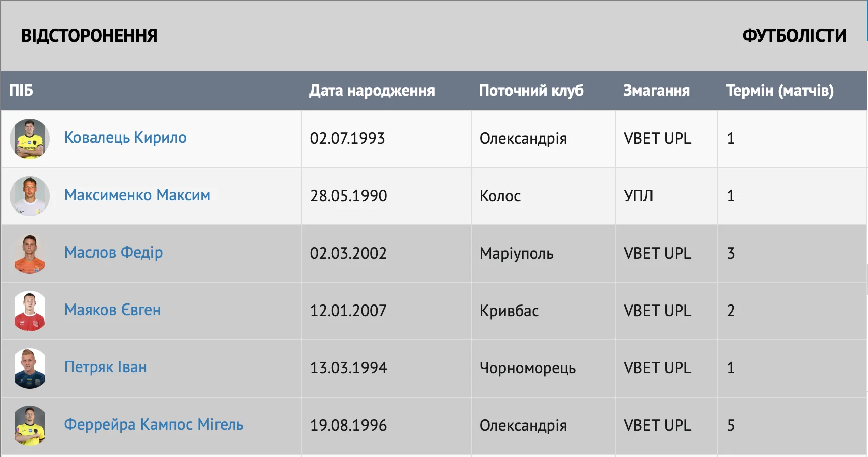Image resolution: width=868 pixels, height=457 pixels.
Task: Click Маслов Федір player photo
Action: tap(30, 254)
